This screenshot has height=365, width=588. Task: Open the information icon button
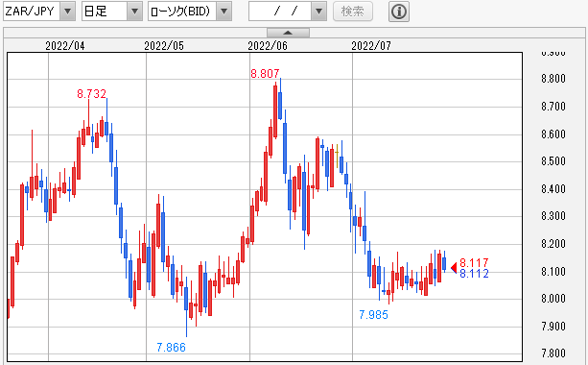click(x=399, y=12)
